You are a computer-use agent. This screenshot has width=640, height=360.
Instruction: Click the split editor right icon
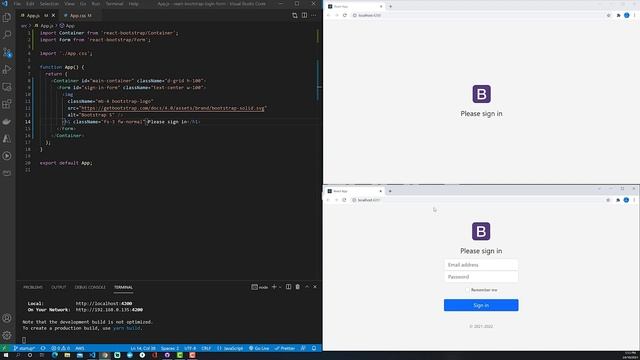click(x=304, y=16)
